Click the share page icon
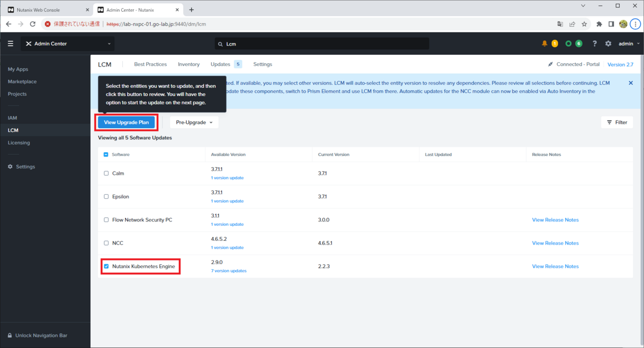Screen dimensions: 644x348 pyautogui.click(x=573, y=24)
